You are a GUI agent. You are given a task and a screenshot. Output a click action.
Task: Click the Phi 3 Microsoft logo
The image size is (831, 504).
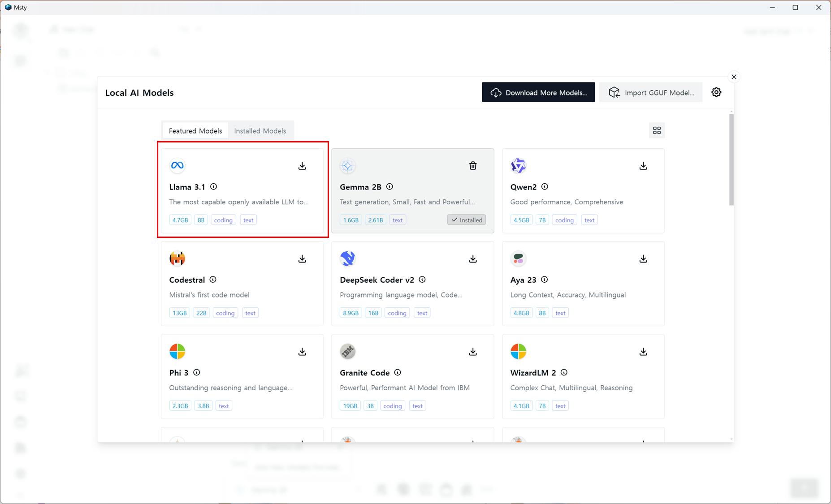point(177,352)
